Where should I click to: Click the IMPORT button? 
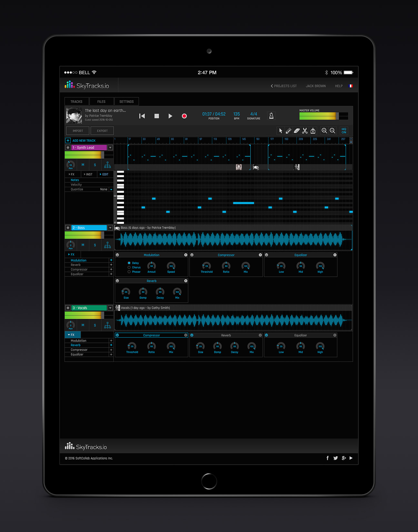(x=78, y=131)
